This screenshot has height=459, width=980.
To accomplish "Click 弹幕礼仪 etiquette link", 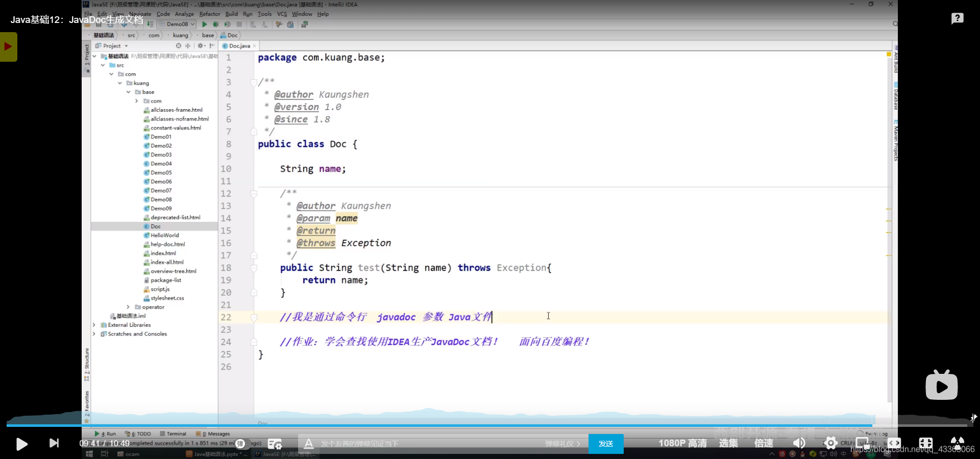I will coord(562,444).
